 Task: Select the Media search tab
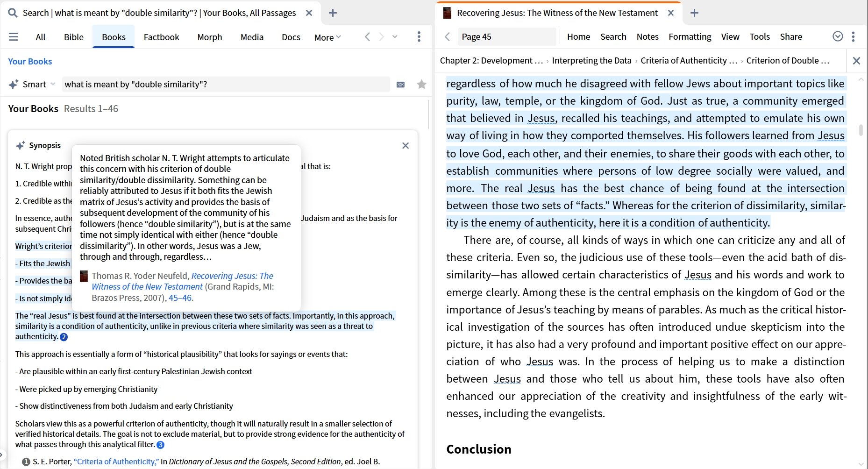(252, 37)
